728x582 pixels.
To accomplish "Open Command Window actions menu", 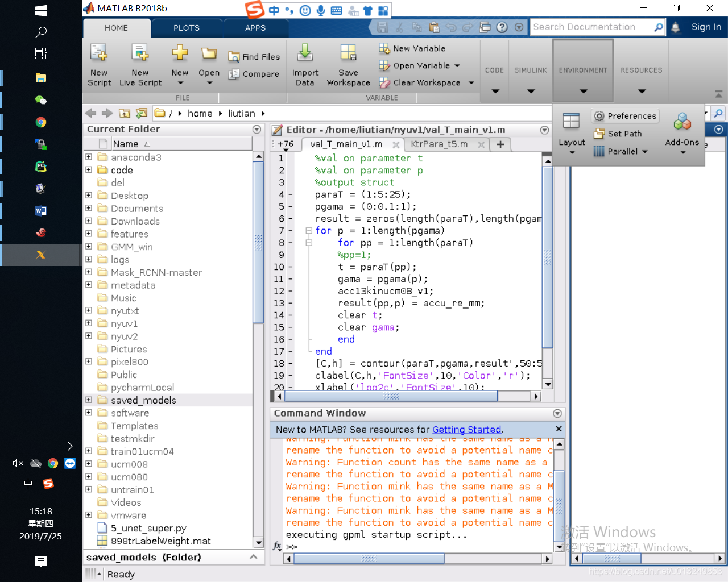I will pyautogui.click(x=557, y=414).
